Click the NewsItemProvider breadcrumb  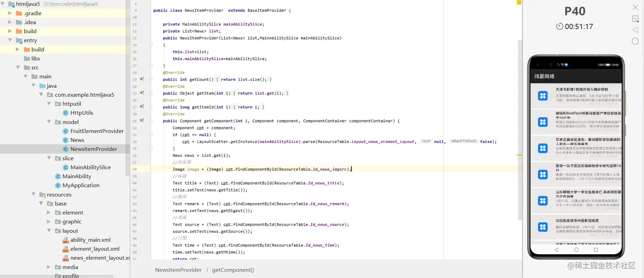178,270
